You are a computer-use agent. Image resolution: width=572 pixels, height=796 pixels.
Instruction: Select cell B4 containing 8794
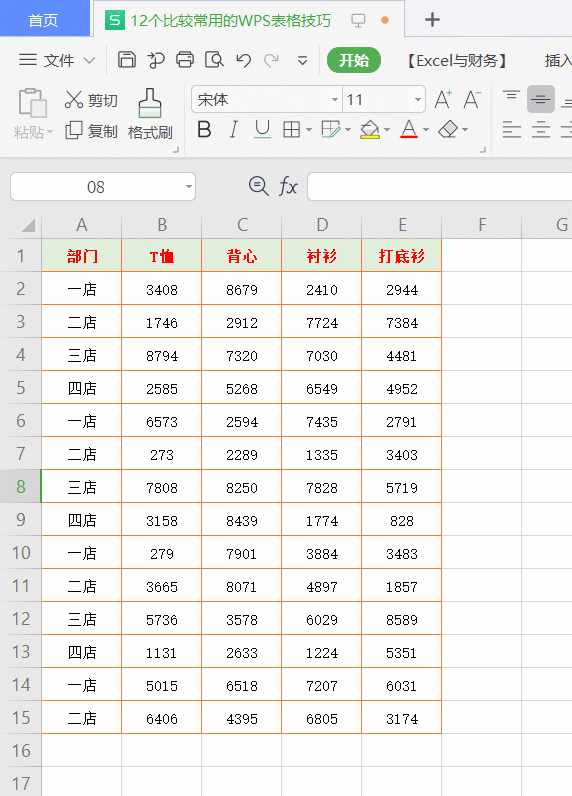tap(162, 355)
